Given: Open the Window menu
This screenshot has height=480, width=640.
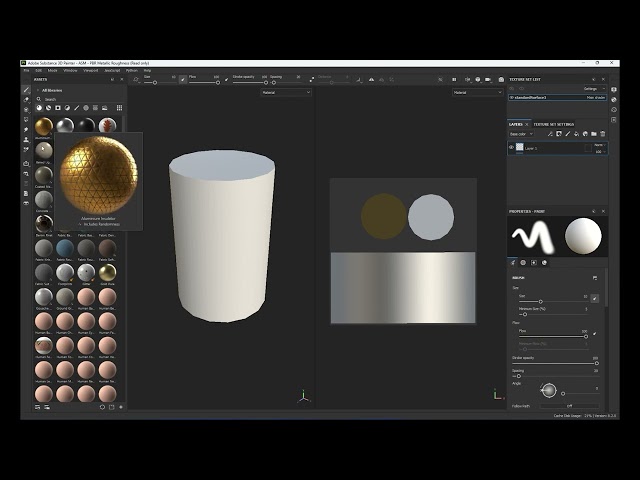Looking at the screenshot, I should 70,71.
